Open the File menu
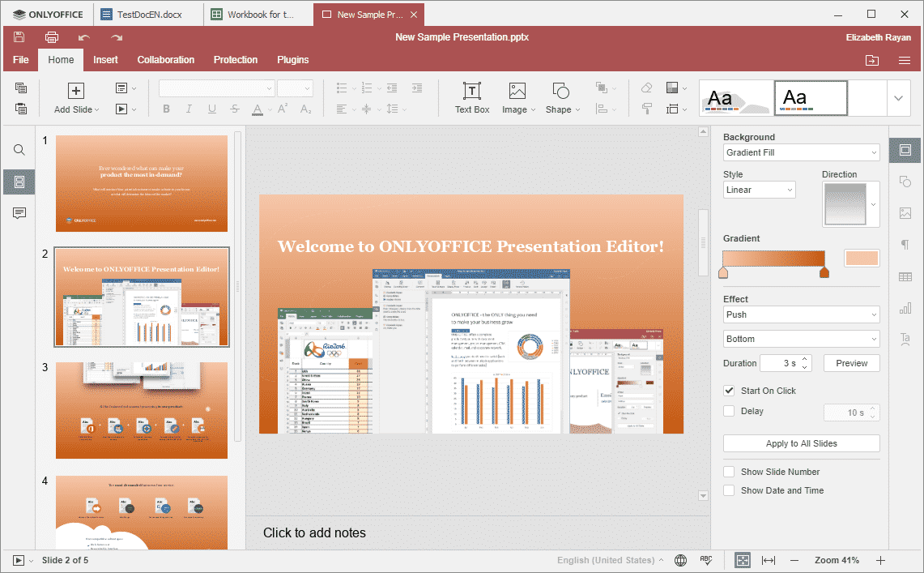 click(20, 60)
